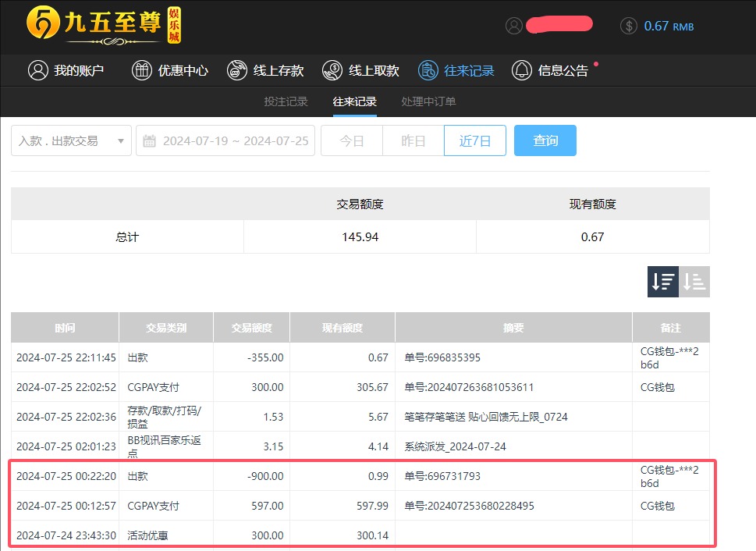The height and width of the screenshot is (551, 756).
Task: Click the 往来记录 transactions icon
Action: pyautogui.click(x=428, y=69)
